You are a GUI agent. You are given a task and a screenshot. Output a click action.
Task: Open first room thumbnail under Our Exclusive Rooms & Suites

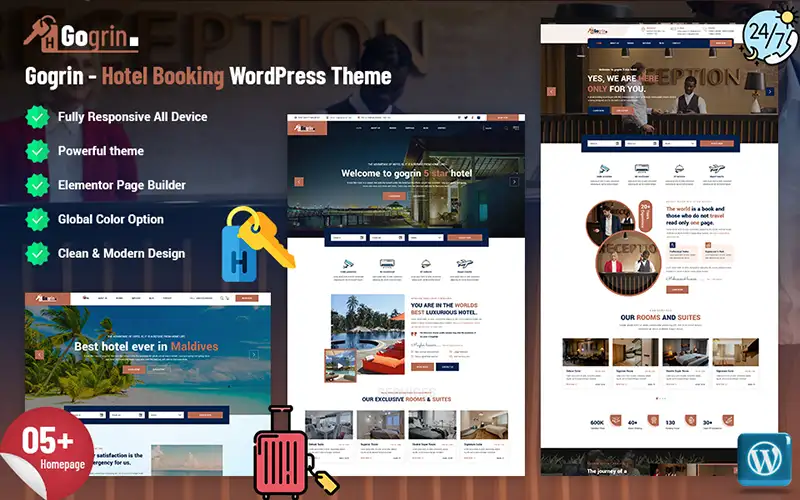point(329,424)
